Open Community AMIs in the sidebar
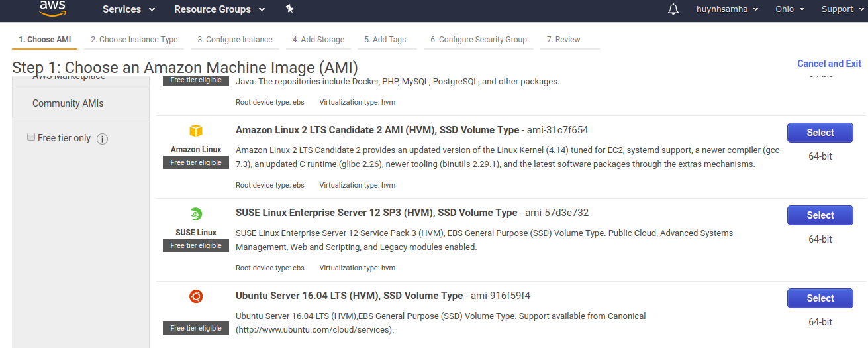The height and width of the screenshot is (348, 868). [x=68, y=103]
